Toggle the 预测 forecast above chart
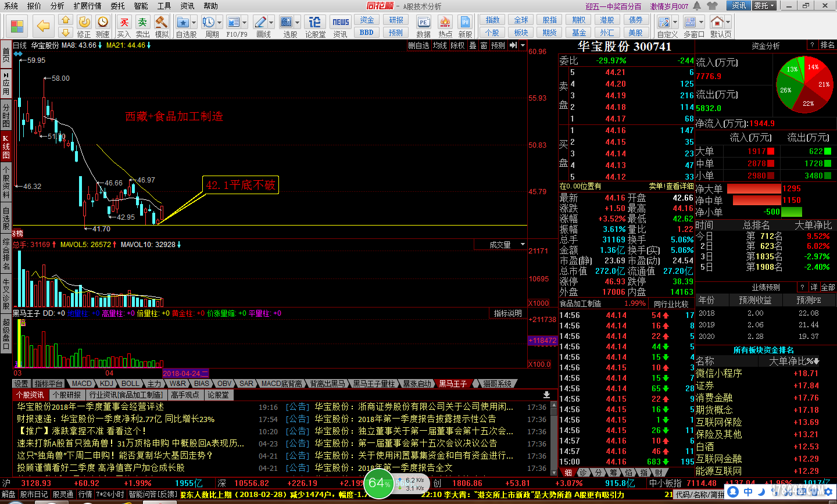 pos(498,45)
